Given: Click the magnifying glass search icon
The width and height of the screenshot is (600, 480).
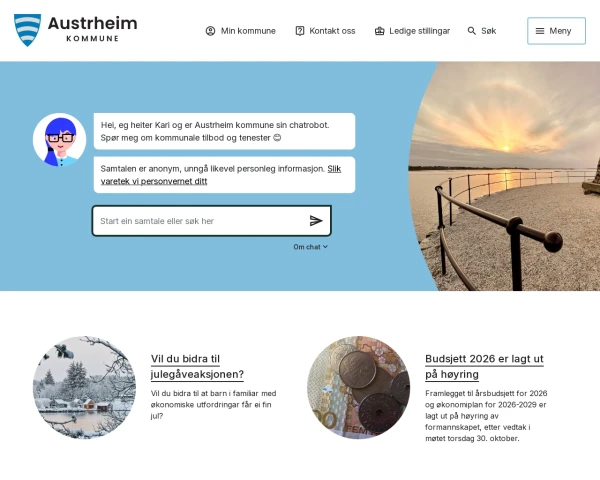Looking at the screenshot, I should point(471,31).
